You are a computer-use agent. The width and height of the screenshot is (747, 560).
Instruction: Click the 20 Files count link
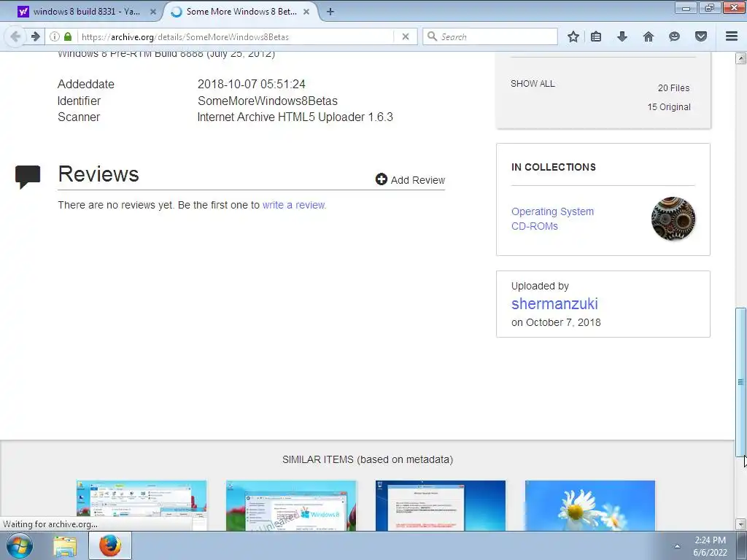673,88
